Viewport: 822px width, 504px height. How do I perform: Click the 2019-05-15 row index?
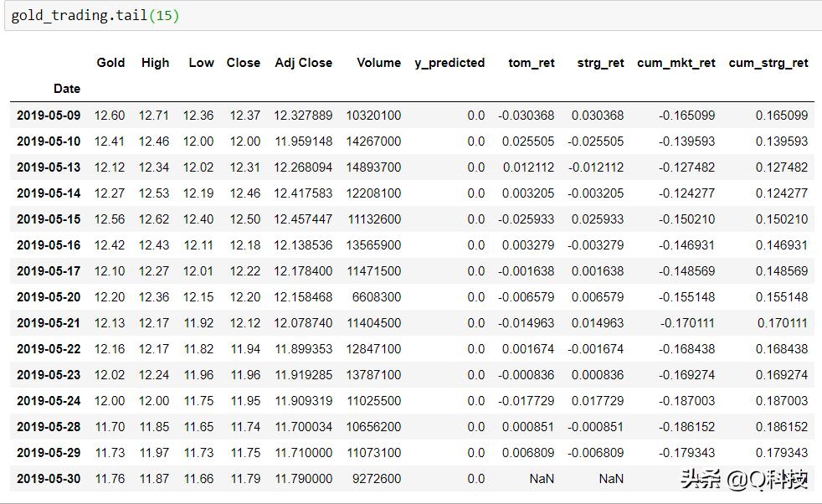[49, 219]
